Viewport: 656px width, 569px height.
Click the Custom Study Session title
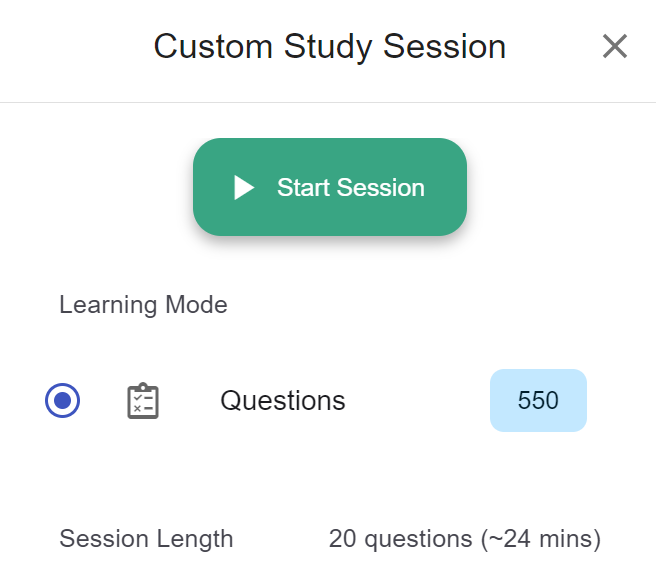pos(330,46)
